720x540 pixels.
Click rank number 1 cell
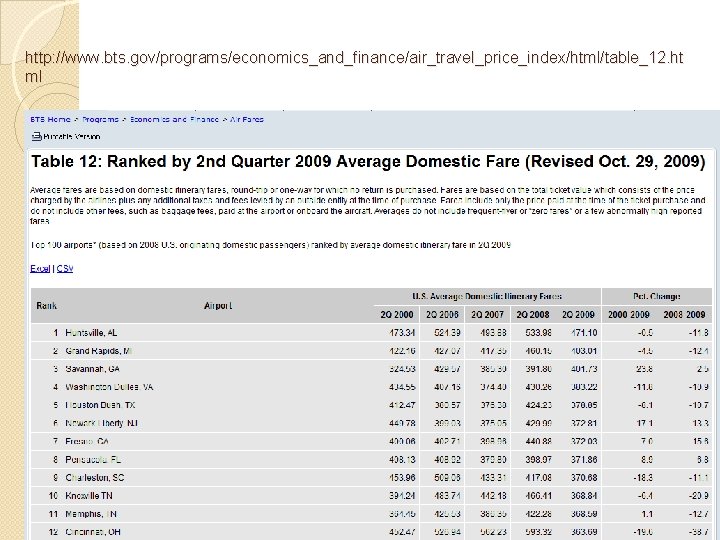pos(56,332)
